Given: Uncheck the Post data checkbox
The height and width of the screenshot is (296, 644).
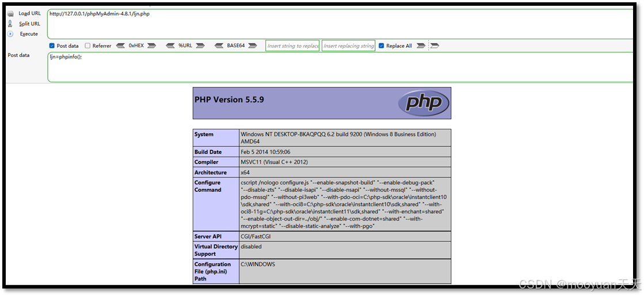Looking at the screenshot, I should 52,45.
